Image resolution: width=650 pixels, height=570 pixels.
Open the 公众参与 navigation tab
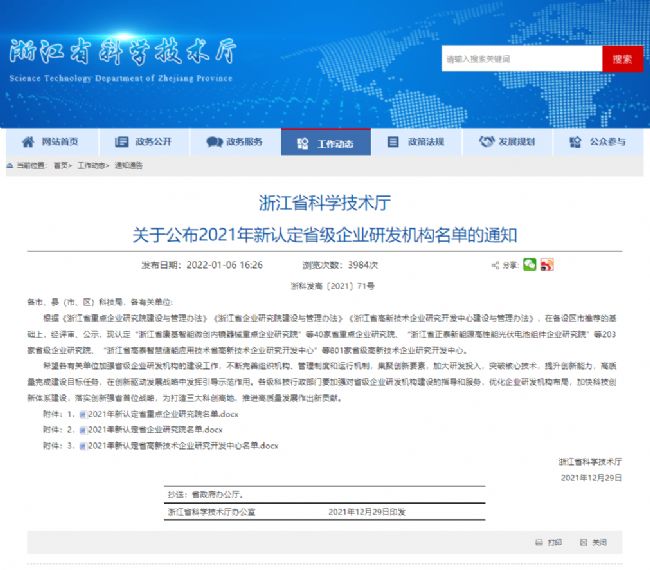pyautogui.click(x=598, y=142)
